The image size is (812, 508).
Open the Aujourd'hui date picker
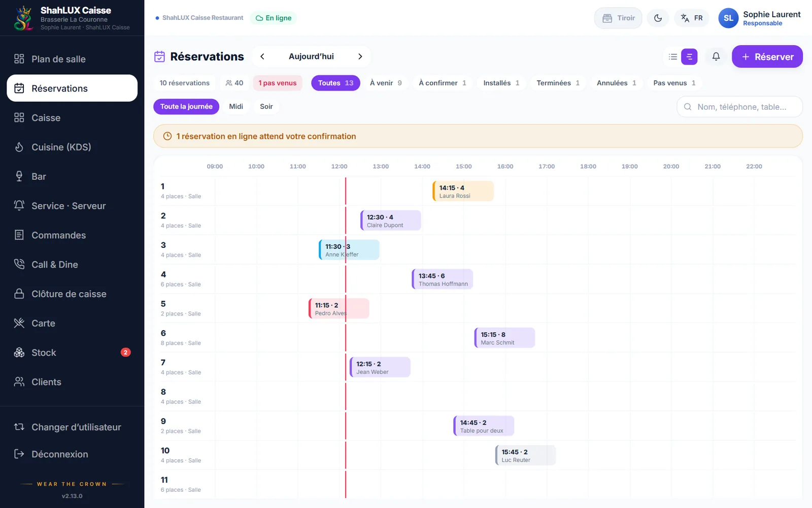311,56
